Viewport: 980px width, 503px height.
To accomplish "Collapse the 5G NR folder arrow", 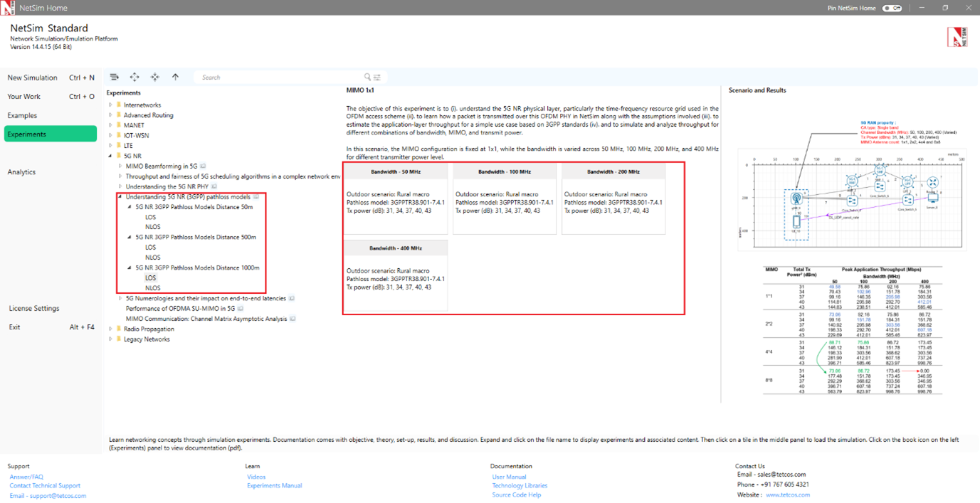I will pos(110,156).
